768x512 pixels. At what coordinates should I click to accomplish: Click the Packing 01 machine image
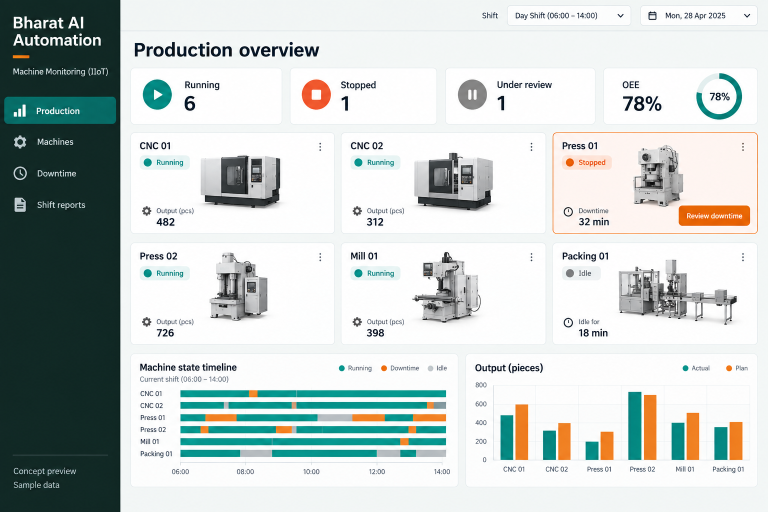(677, 292)
